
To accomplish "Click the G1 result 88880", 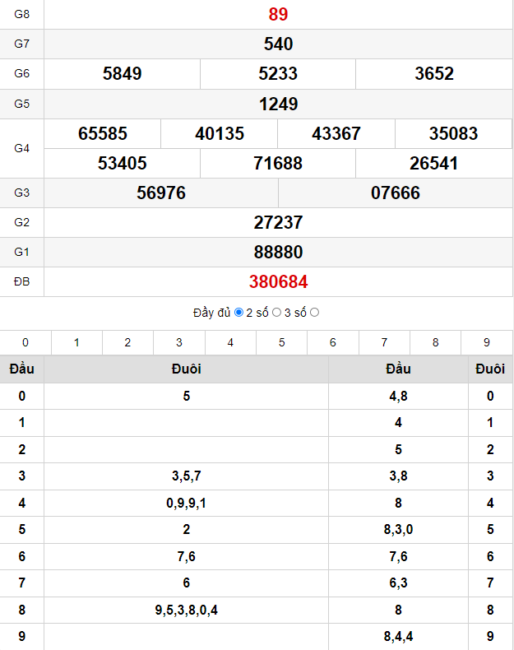I will [279, 252].
